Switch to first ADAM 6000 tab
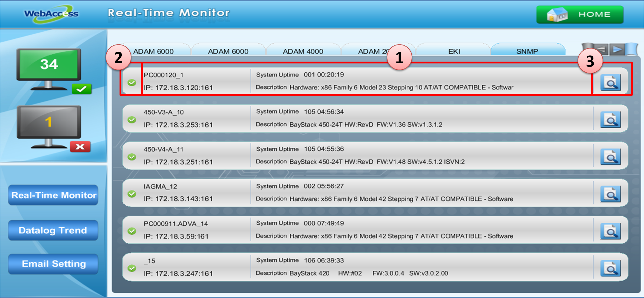The width and height of the screenshot is (644, 298). point(153,51)
